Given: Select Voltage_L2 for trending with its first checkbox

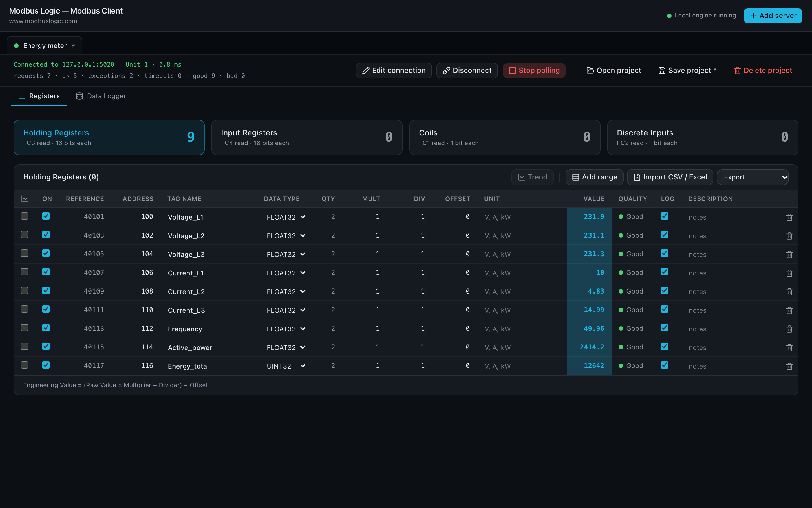Looking at the screenshot, I should pos(25,235).
